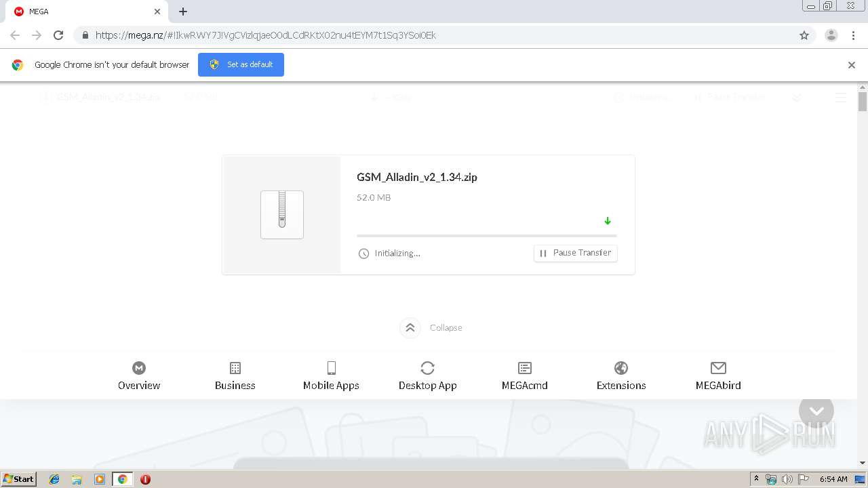Pause the file transfer
Screen dimensions: 868x488
coord(576,253)
